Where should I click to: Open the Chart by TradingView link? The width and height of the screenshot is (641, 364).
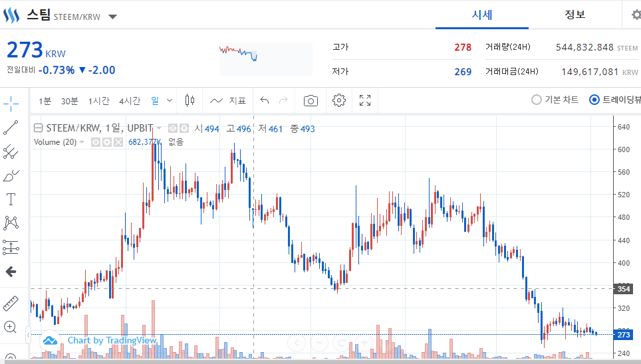(112, 340)
